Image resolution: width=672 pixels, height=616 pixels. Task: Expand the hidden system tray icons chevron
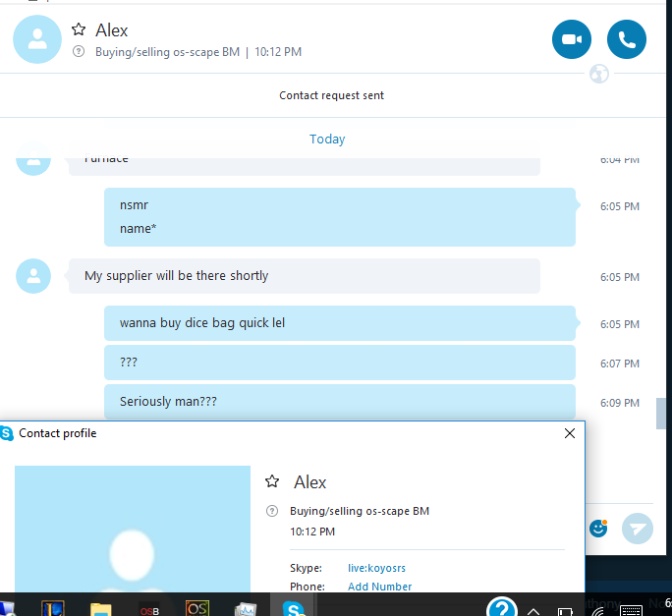coord(533,611)
